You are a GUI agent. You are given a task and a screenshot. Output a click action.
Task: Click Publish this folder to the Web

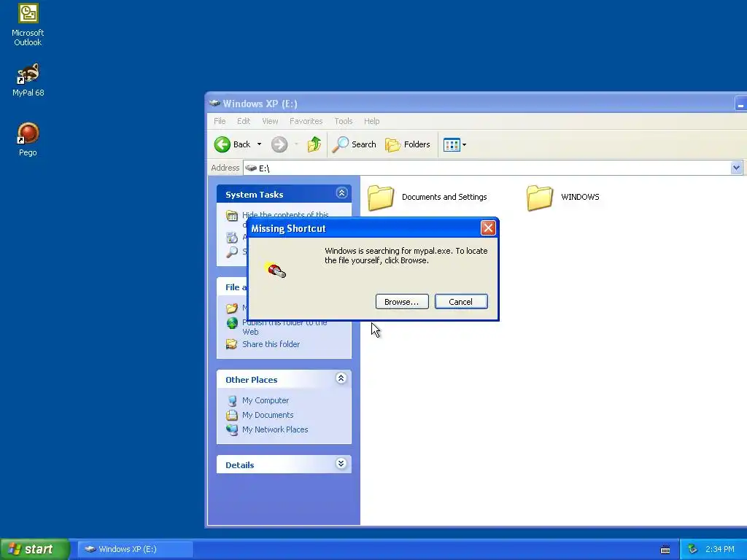tap(285, 327)
